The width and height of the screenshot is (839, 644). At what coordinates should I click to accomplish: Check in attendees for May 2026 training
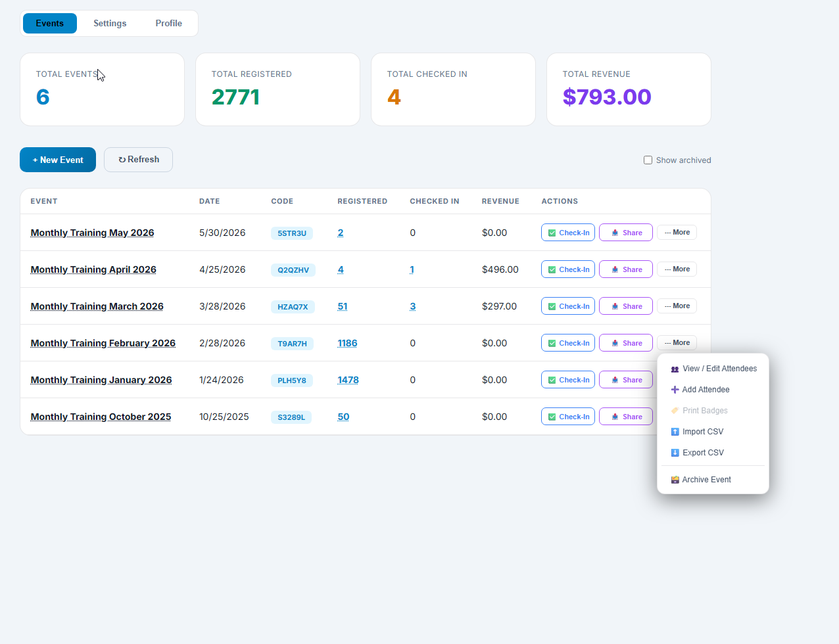[x=568, y=233]
